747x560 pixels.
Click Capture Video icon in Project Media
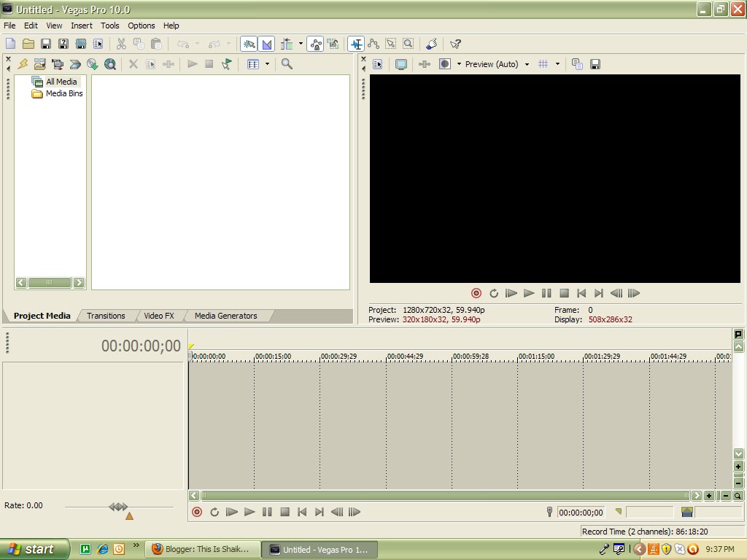[58, 64]
